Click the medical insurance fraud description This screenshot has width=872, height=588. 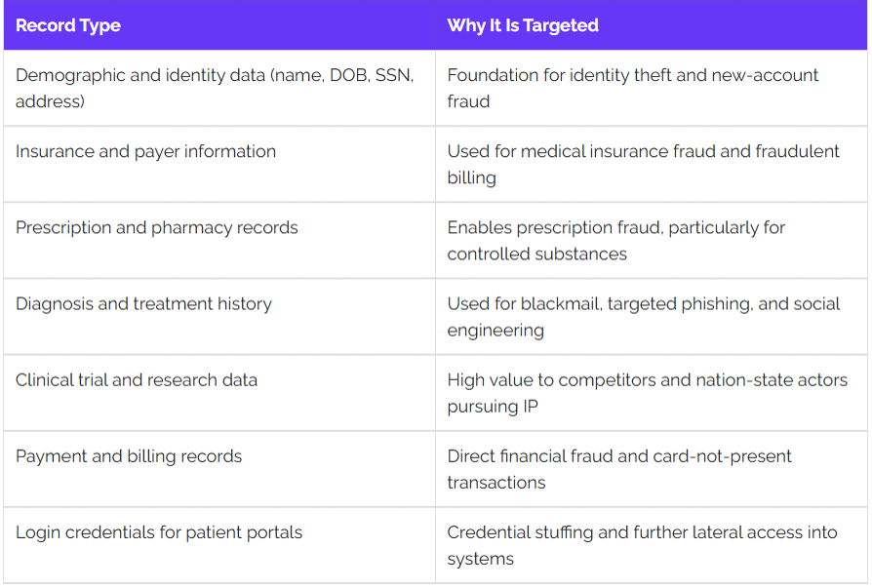(x=643, y=165)
